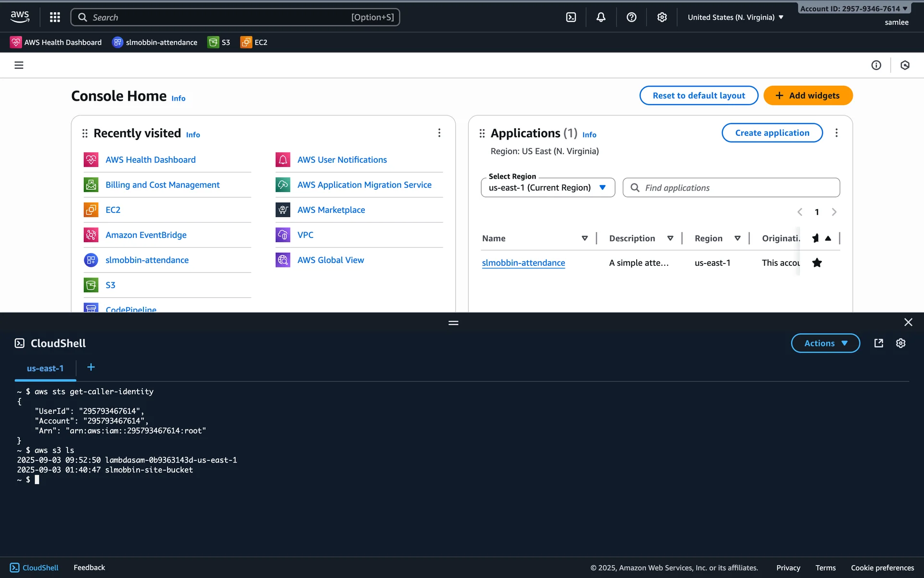The width and height of the screenshot is (924, 578).
Task: Toggle favorite star for slmobbin-attendance application
Action: click(817, 263)
